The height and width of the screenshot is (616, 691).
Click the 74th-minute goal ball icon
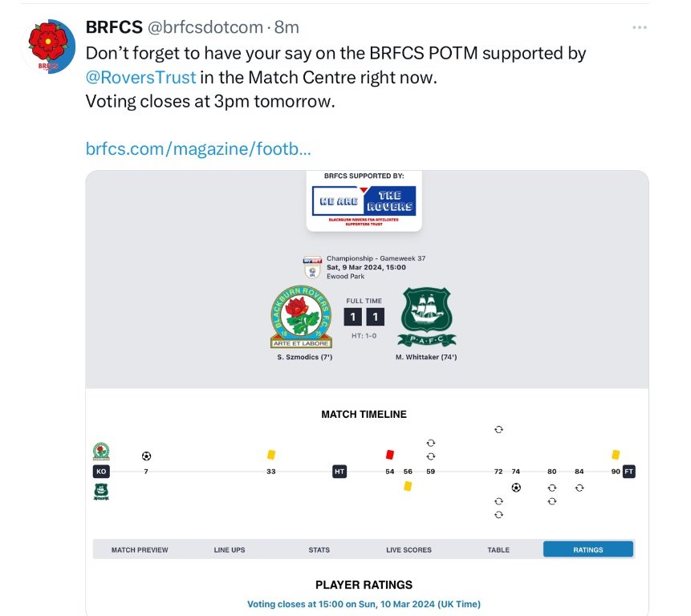(x=516, y=487)
